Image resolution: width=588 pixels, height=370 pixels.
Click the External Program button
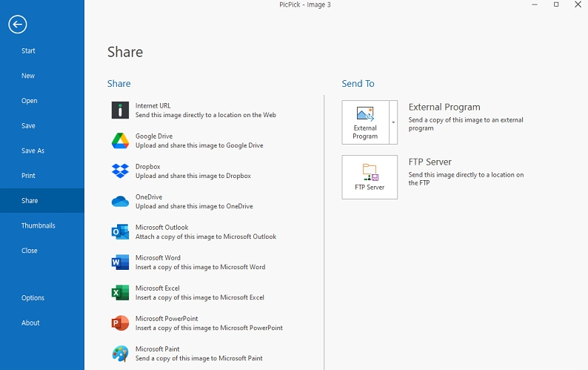tap(365, 122)
